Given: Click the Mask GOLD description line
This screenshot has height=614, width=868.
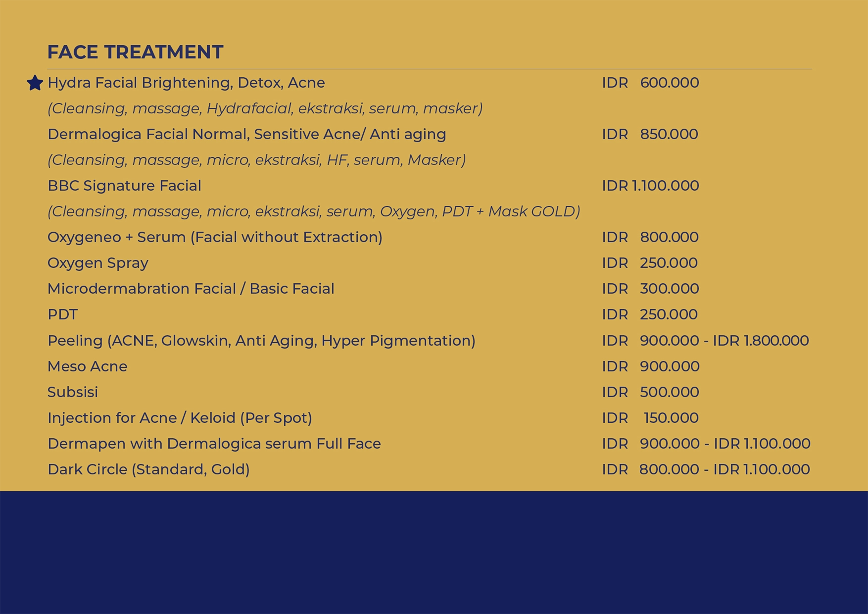Looking at the screenshot, I should 313,211.
